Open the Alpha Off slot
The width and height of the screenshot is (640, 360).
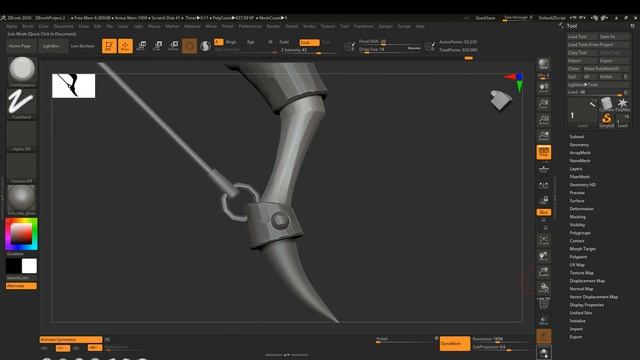pos(21,136)
